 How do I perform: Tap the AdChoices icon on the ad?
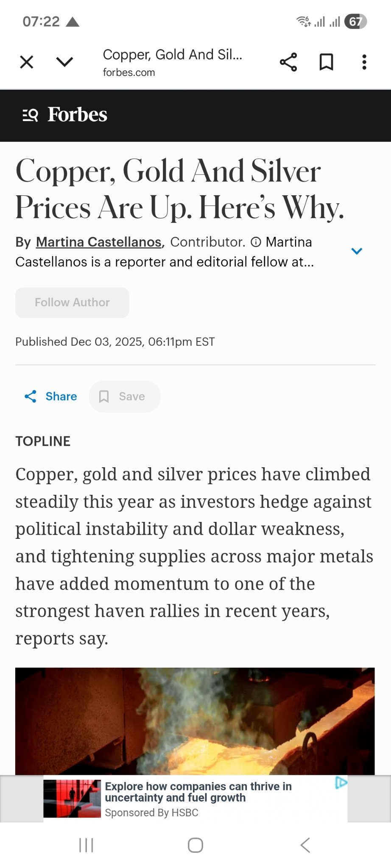point(341,782)
